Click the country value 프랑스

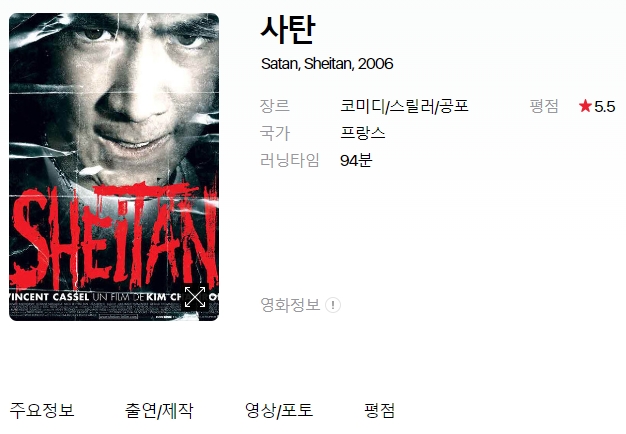click(x=363, y=133)
